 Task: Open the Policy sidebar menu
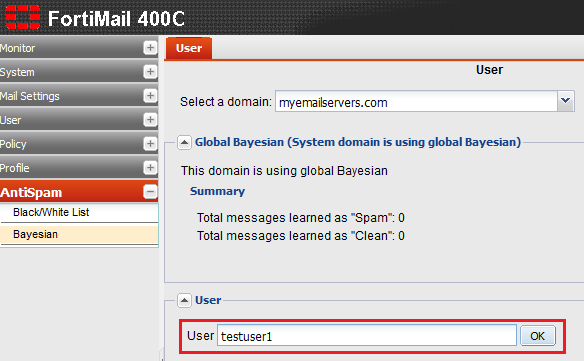(79, 144)
